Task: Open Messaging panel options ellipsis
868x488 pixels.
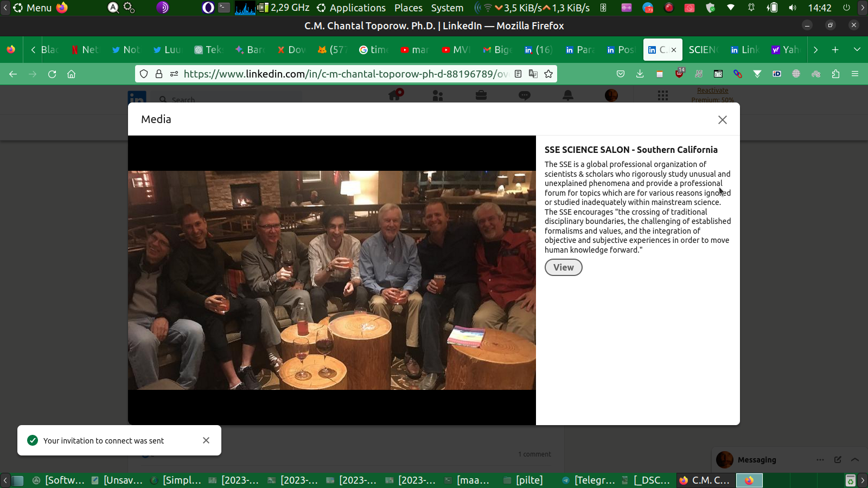Action: (820, 460)
